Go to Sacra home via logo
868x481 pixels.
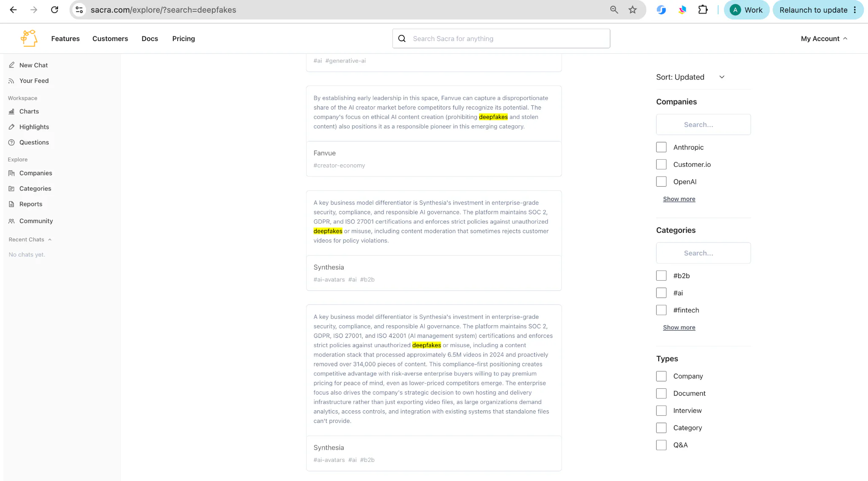(x=29, y=38)
